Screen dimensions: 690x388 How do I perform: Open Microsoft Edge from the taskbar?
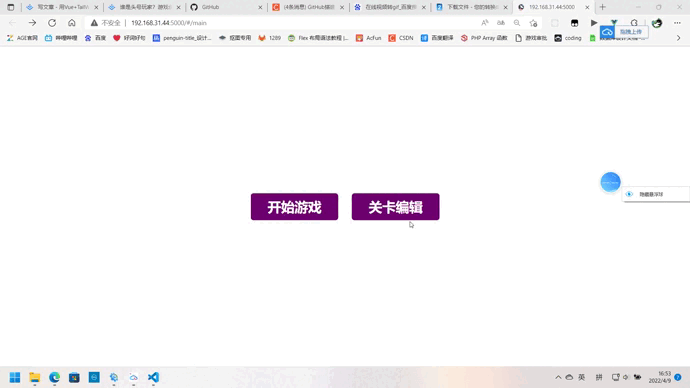click(55, 377)
